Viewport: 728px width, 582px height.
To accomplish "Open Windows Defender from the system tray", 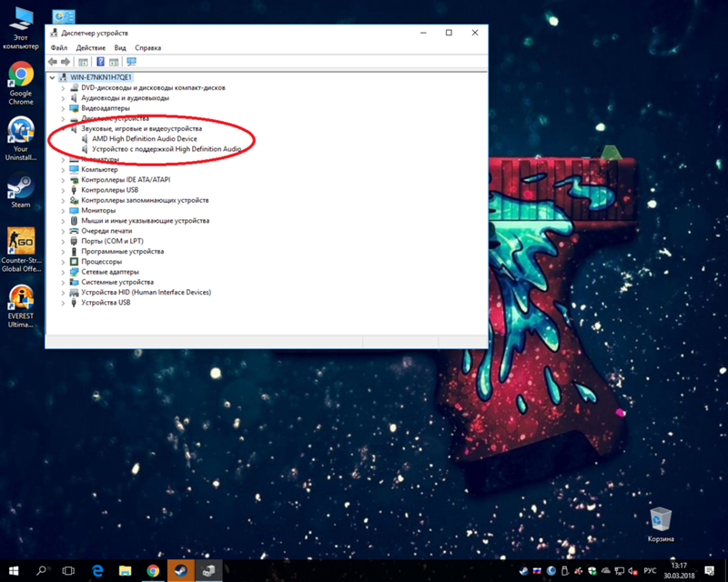I will point(592,571).
